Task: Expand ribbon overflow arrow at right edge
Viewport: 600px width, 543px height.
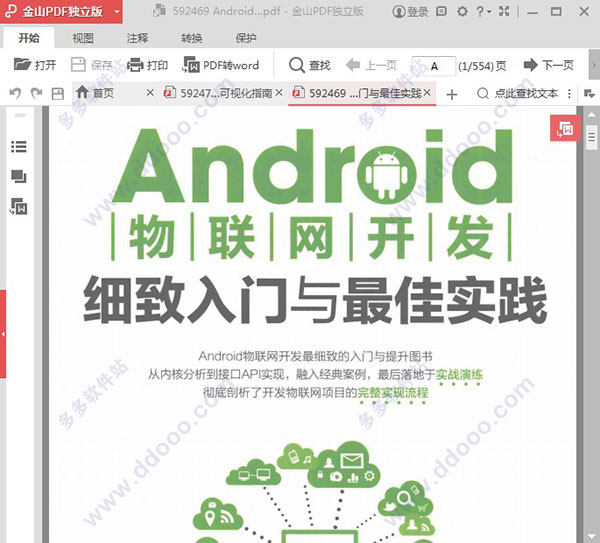Action: pyautogui.click(x=594, y=65)
